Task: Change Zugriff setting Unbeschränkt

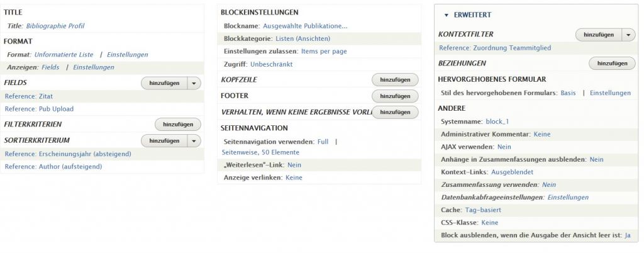Action: coord(271,64)
